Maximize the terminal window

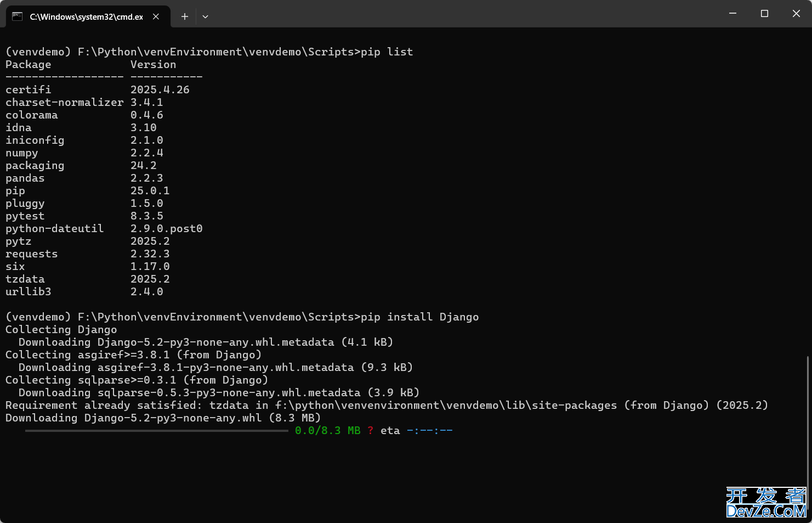(x=764, y=13)
